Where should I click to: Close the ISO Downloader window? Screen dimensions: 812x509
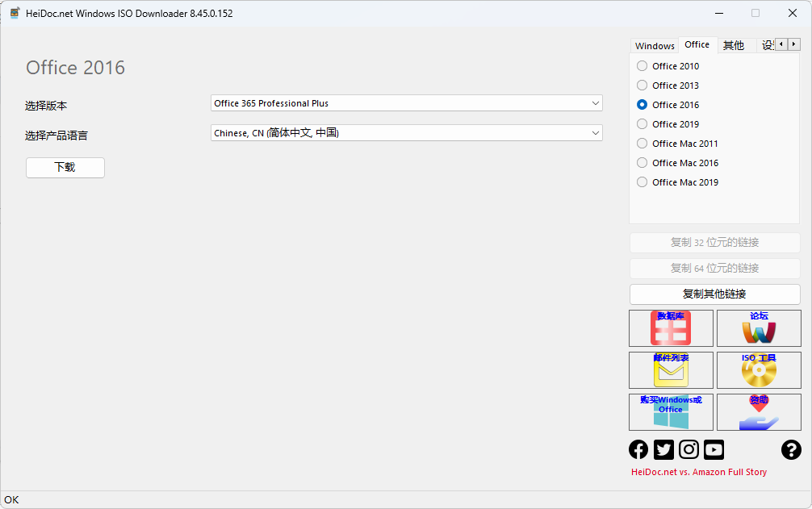(x=793, y=14)
